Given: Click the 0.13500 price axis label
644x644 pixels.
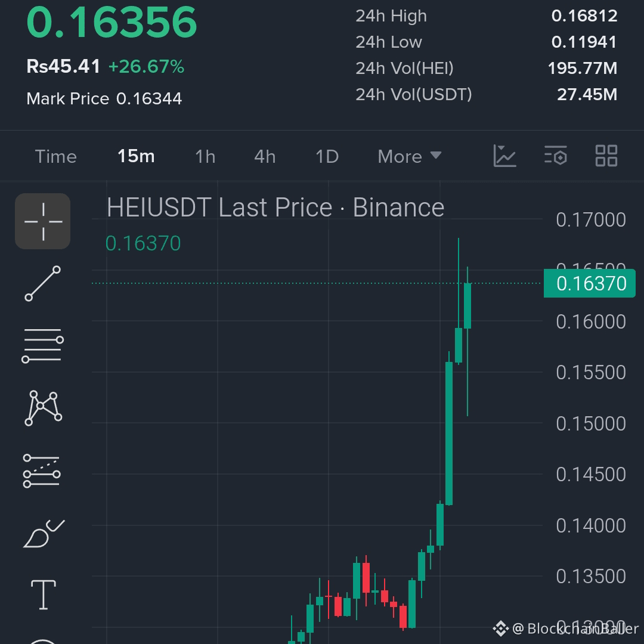Looking at the screenshot, I should pyautogui.click(x=591, y=576).
